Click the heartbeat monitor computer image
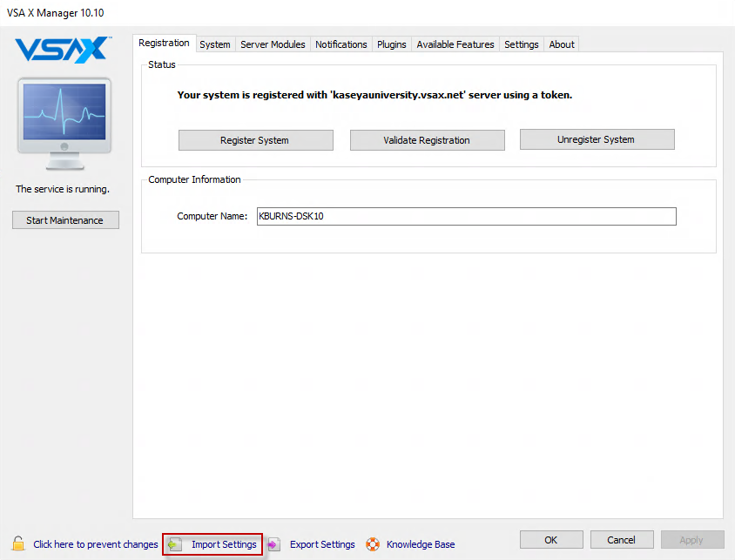The image size is (735, 560). [x=64, y=124]
